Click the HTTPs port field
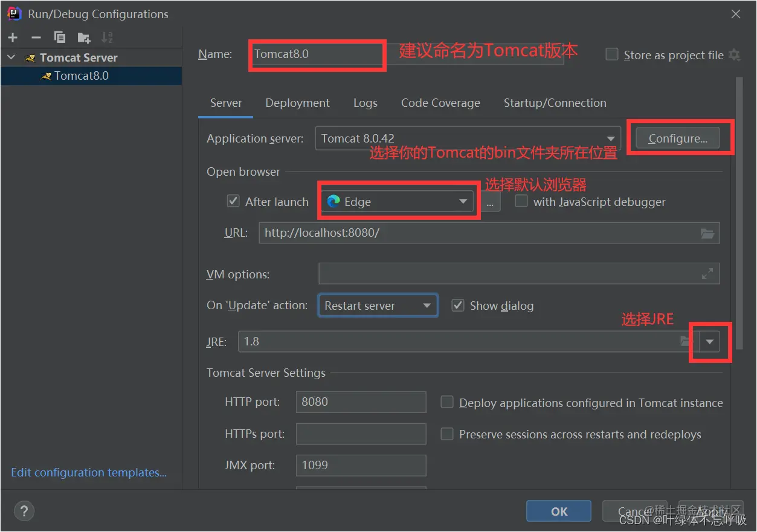Image resolution: width=757 pixels, height=532 pixels. coord(361,434)
